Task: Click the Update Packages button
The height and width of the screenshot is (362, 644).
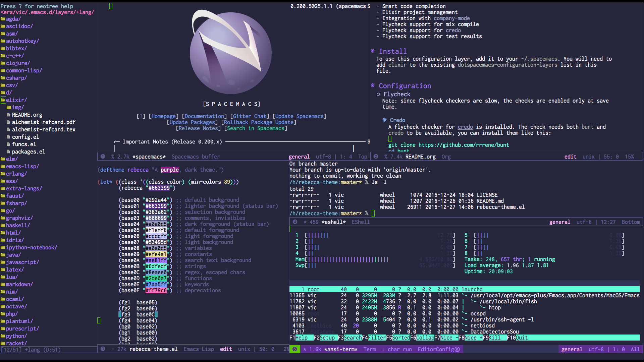Action: click(192, 122)
